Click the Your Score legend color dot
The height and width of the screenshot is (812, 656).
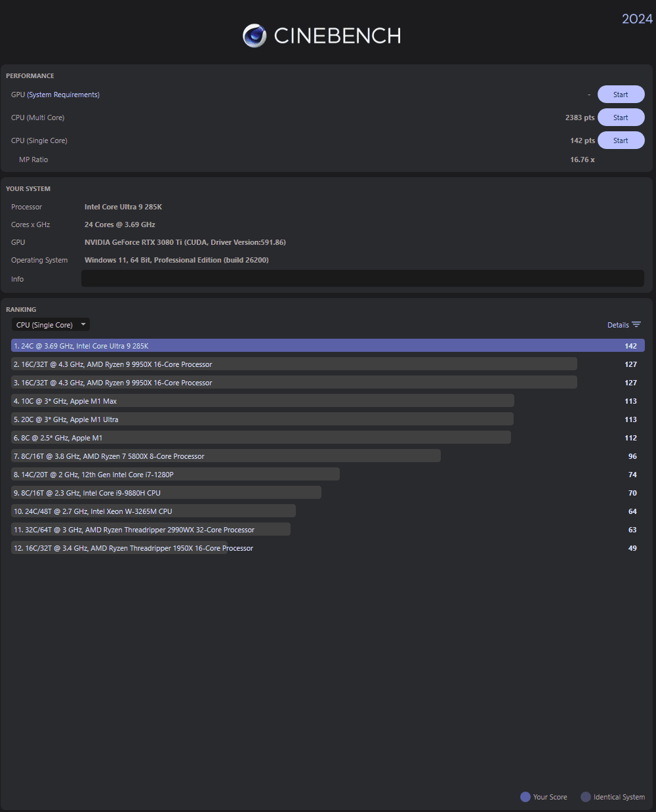point(525,797)
